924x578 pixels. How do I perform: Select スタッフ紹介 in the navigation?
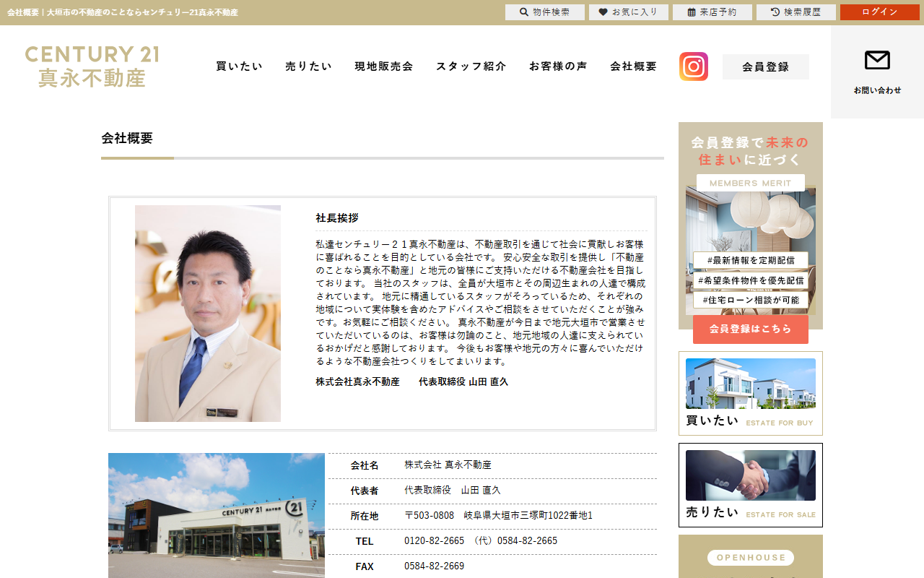[x=471, y=66]
